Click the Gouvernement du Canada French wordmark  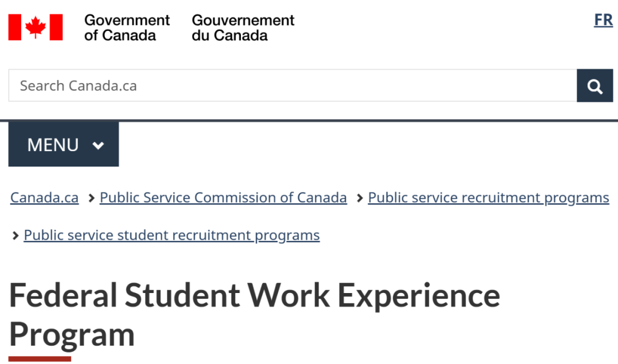[x=243, y=27]
